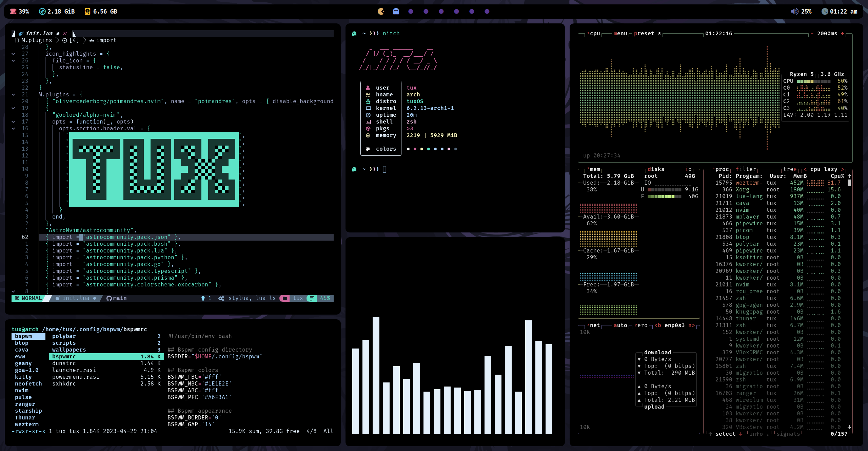Toggle tree view in btop proc panel

(789, 169)
